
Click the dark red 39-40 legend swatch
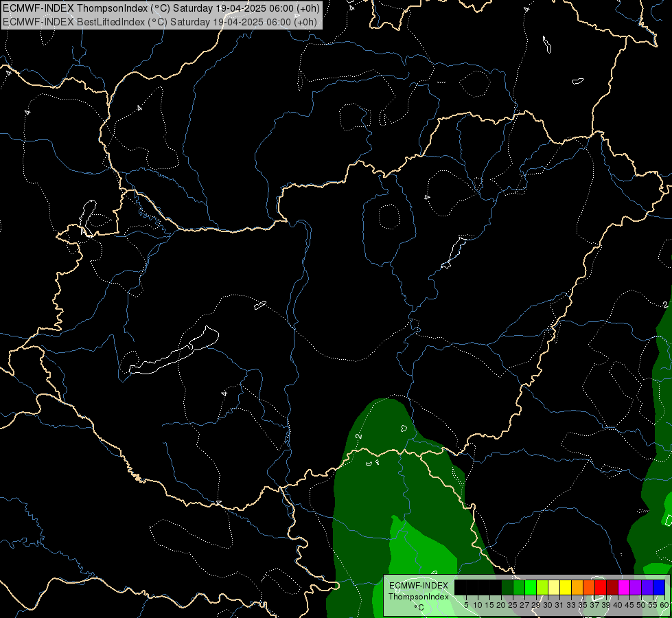(x=612, y=587)
